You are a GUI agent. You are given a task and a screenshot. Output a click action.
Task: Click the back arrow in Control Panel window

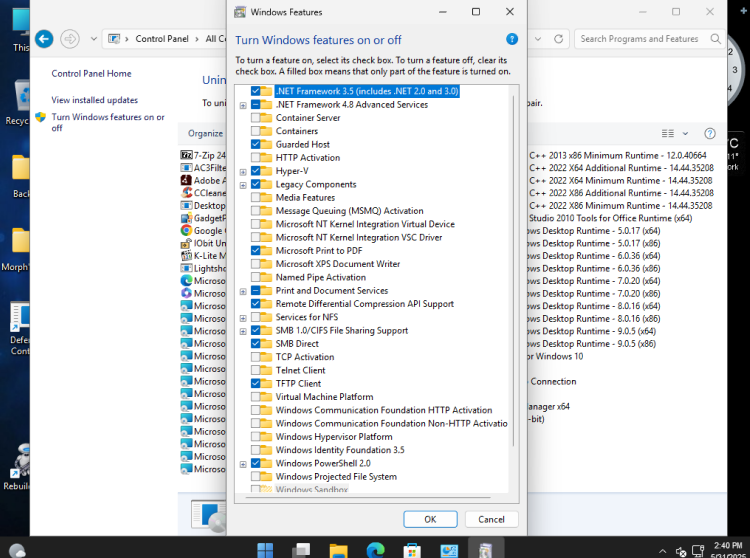tap(44, 39)
